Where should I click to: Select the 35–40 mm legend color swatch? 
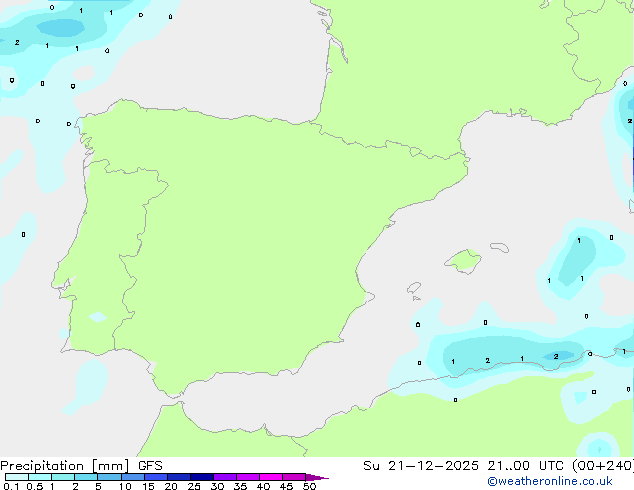248,477
